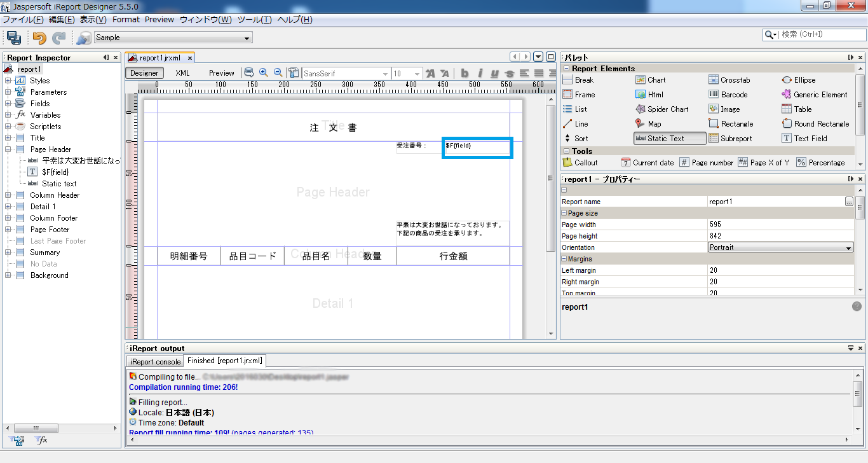The height and width of the screenshot is (463, 868).
Task: Switch to the XML tab
Action: click(x=182, y=72)
